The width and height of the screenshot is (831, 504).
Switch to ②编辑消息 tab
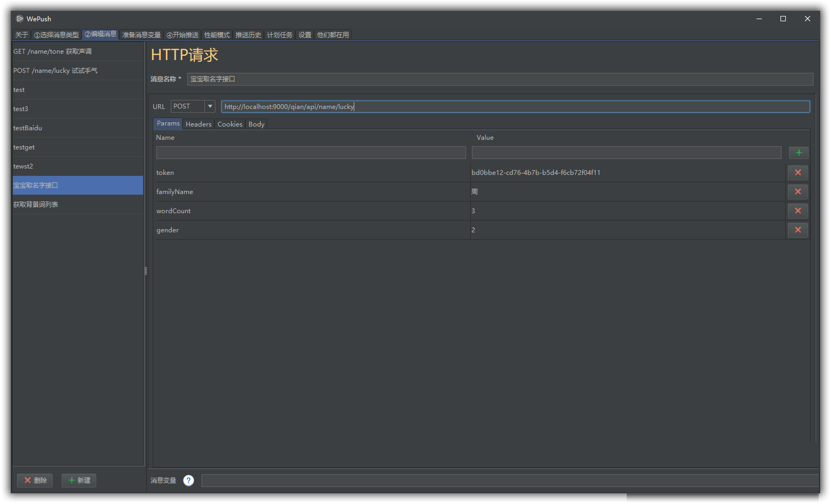point(101,34)
